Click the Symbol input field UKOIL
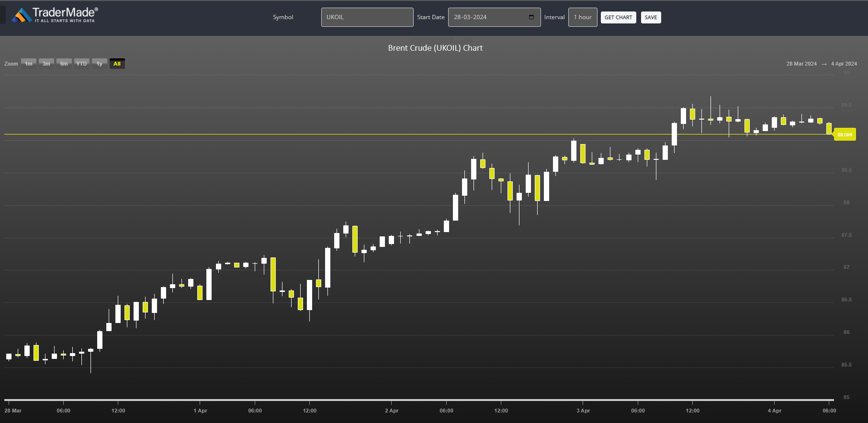 [x=367, y=17]
